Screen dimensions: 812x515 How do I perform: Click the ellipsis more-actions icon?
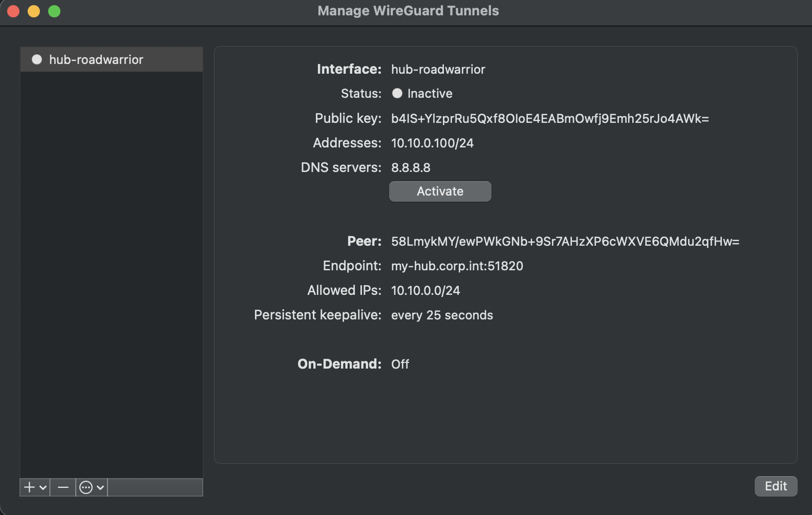pos(86,487)
